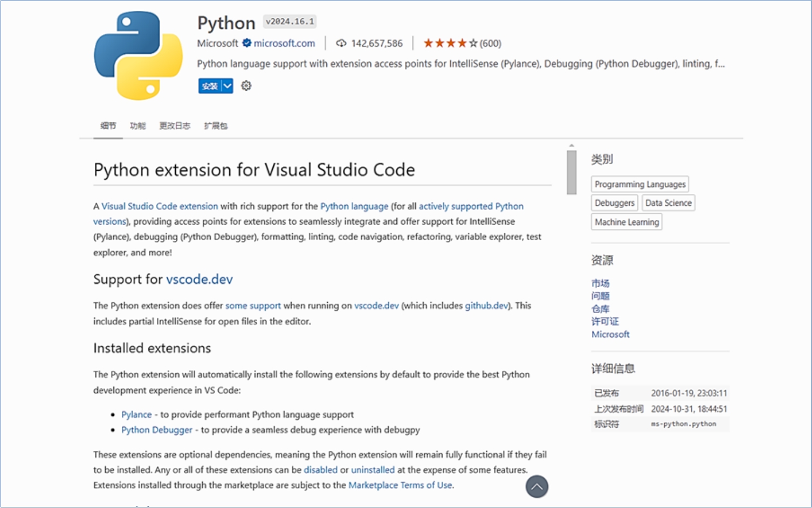The height and width of the screenshot is (508, 812).
Task: Open the 许可证 license resource link
Action: (x=605, y=321)
